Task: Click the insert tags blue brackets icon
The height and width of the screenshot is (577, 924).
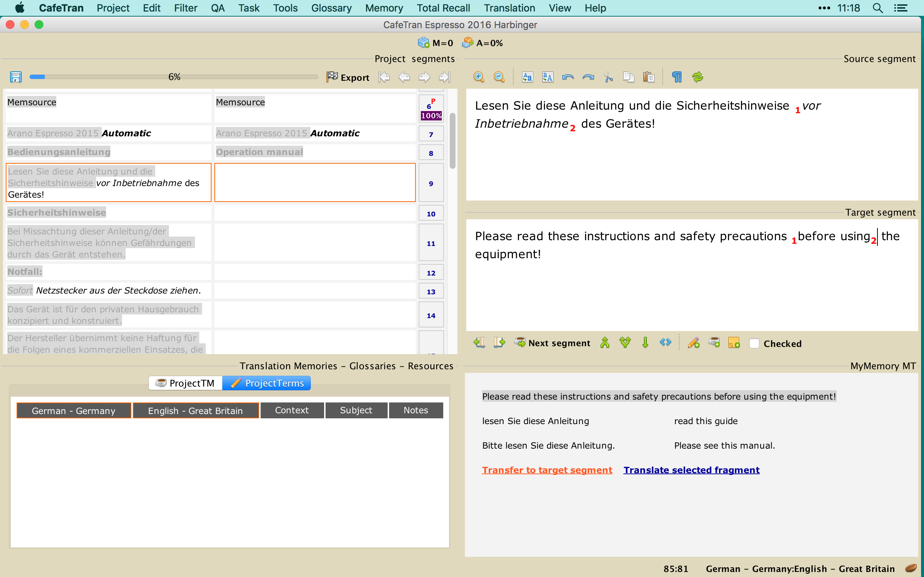Action: coord(665,342)
